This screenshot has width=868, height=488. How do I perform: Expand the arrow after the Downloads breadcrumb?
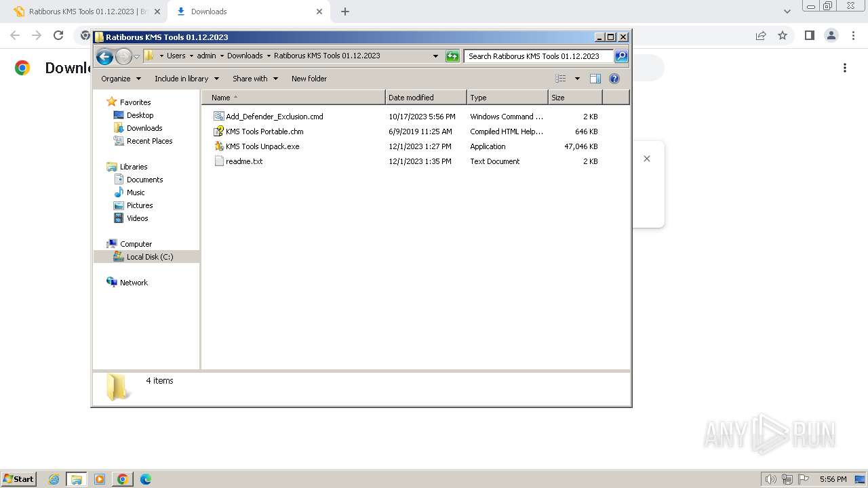[269, 56]
